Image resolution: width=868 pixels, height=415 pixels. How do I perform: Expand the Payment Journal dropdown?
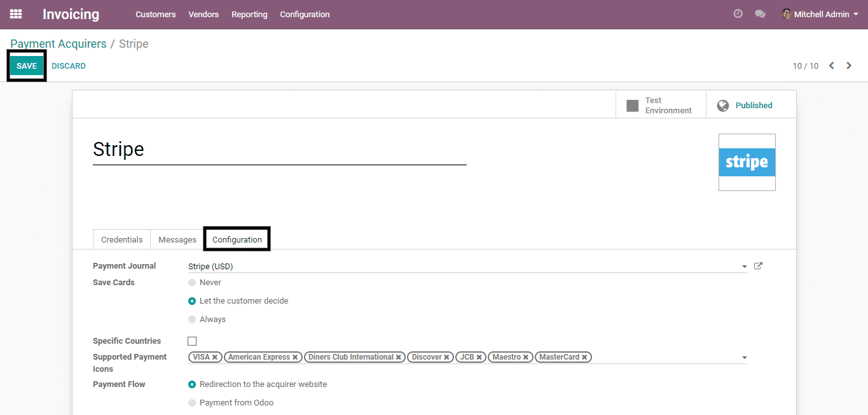click(744, 267)
